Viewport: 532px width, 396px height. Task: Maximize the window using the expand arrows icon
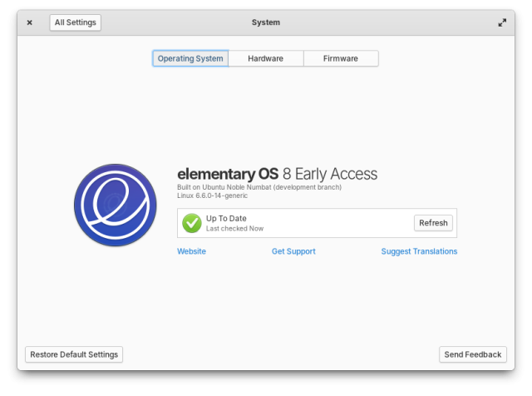[502, 22]
